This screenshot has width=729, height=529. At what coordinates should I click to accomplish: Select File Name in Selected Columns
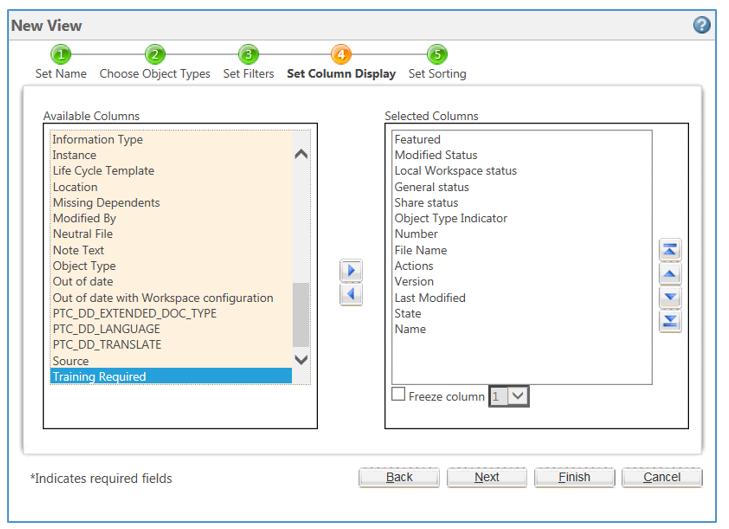click(522, 250)
